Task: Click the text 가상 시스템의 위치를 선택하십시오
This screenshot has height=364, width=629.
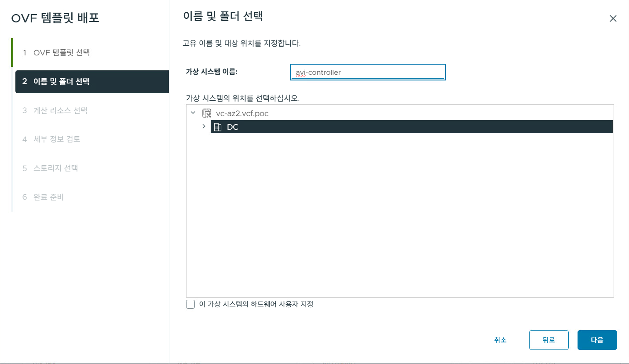Action: 243,98
